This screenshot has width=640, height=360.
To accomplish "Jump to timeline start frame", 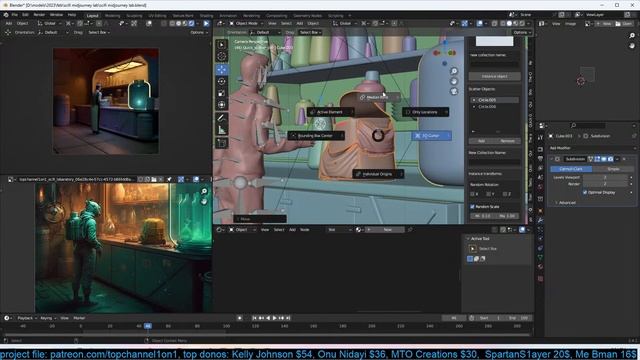I will pyautogui.click(x=254, y=318).
